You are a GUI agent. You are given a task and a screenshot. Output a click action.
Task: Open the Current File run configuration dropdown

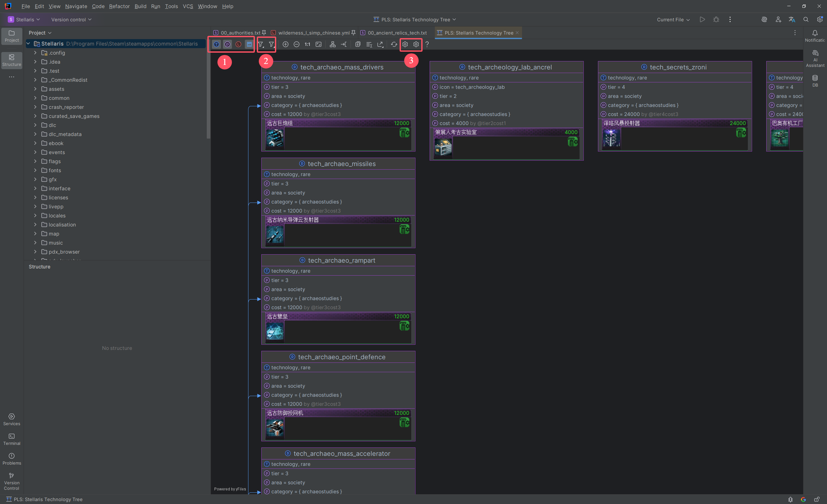(673, 19)
